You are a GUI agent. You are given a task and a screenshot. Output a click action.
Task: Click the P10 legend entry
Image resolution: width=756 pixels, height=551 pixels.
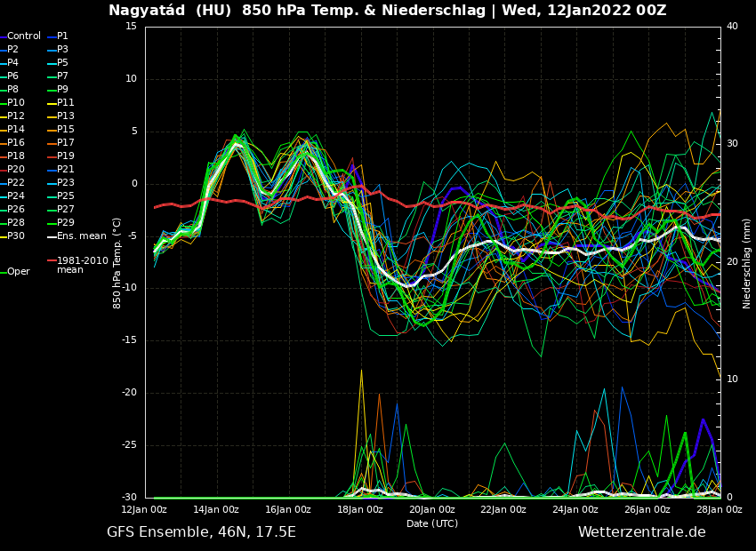16,103
